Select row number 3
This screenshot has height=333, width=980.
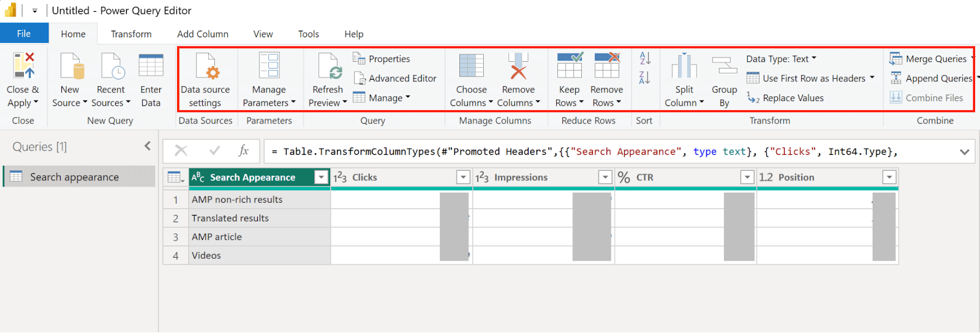[x=176, y=237]
